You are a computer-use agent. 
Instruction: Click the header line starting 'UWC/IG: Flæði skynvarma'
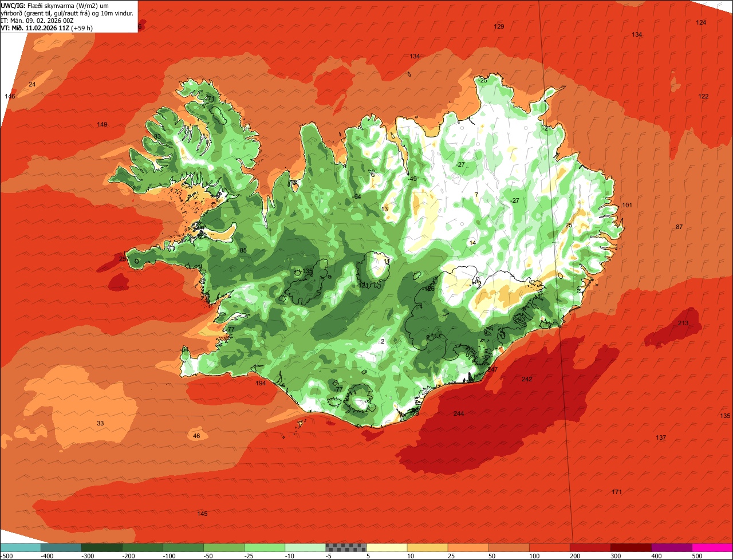coord(55,5)
